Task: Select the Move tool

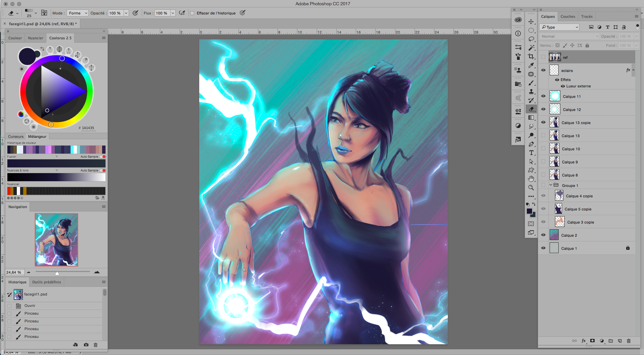Action: click(531, 22)
